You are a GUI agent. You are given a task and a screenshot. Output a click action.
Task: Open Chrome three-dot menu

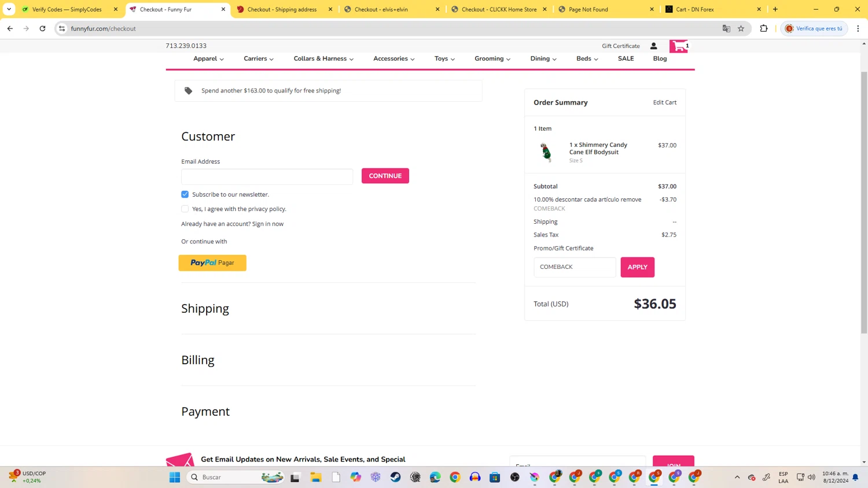pyautogui.click(x=858, y=28)
